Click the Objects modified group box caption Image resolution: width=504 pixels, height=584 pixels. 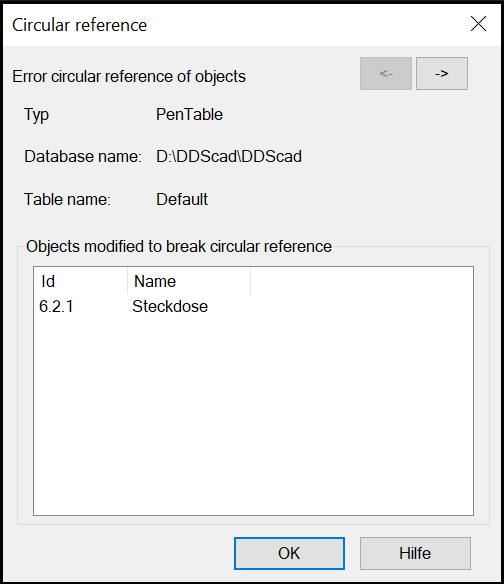click(x=179, y=247)
